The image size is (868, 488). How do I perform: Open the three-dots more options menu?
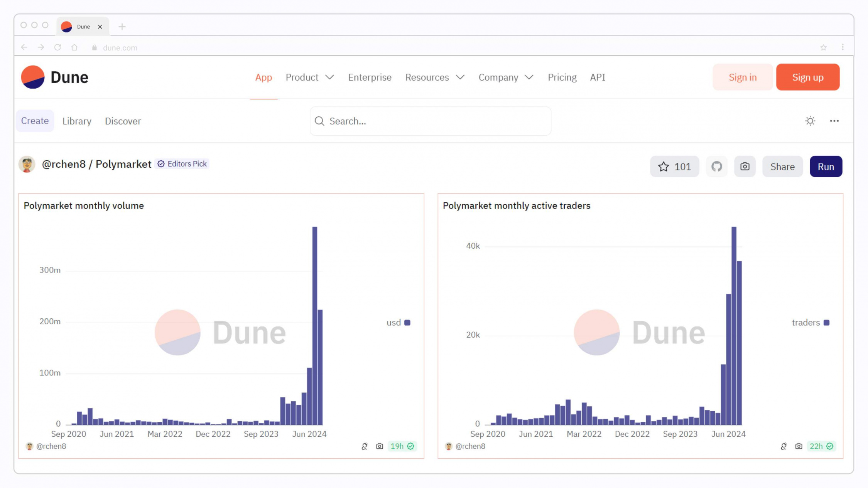coord(834,121)
